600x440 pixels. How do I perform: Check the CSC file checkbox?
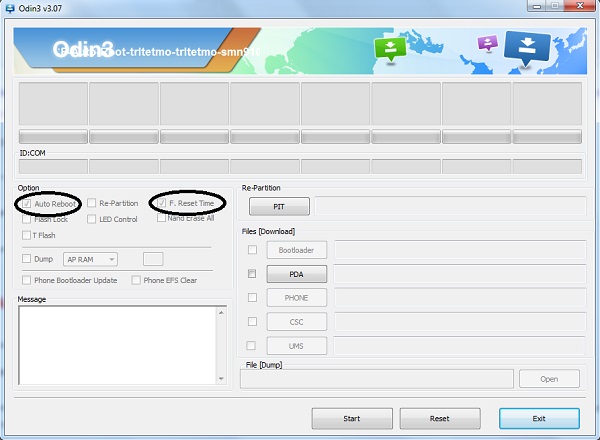(252, 321)
